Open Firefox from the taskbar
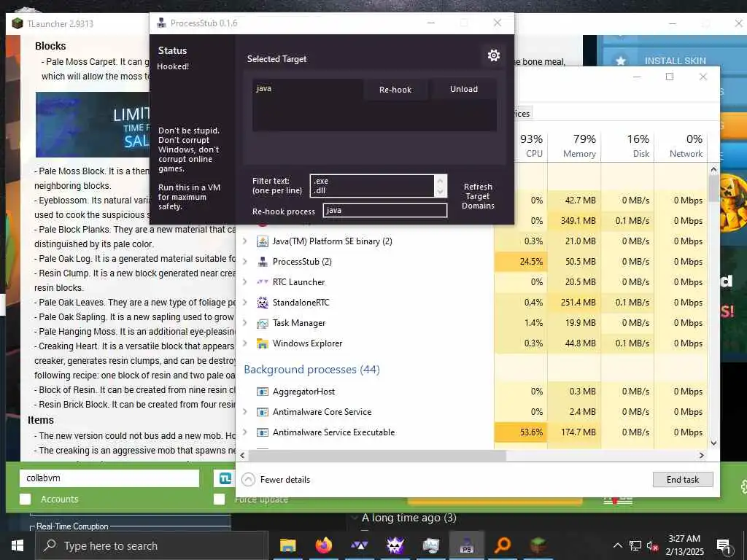Image resolution: width=747 pixels, height=560 pixels. point(323,545)
